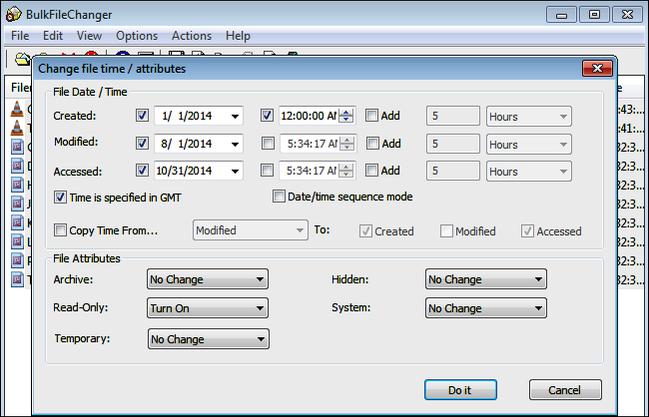Open the File menu

tap(20, 36)
